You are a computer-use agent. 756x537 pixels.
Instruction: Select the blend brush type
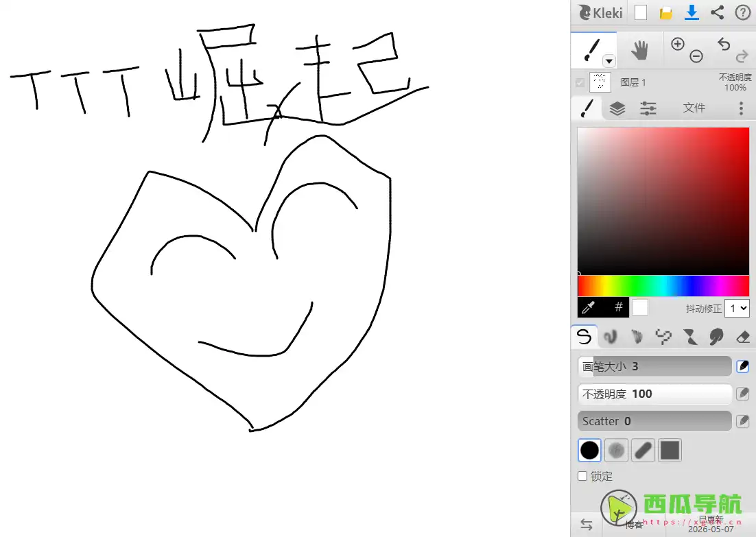[x=611, y=337]
